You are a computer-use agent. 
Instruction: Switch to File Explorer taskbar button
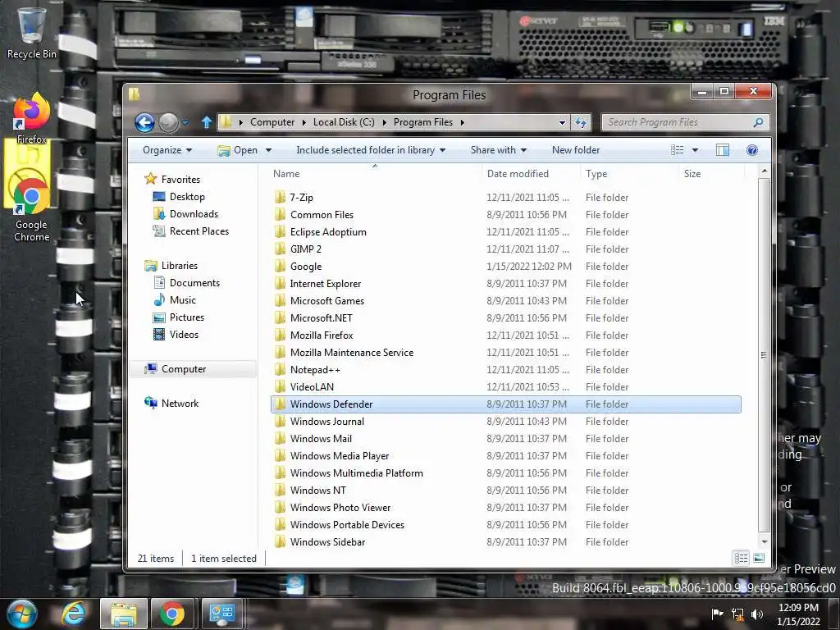[123, 614]
